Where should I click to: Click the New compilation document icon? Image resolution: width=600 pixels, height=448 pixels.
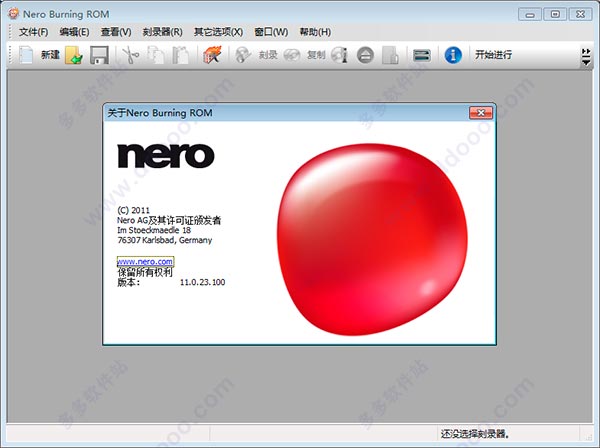point(26,55)
